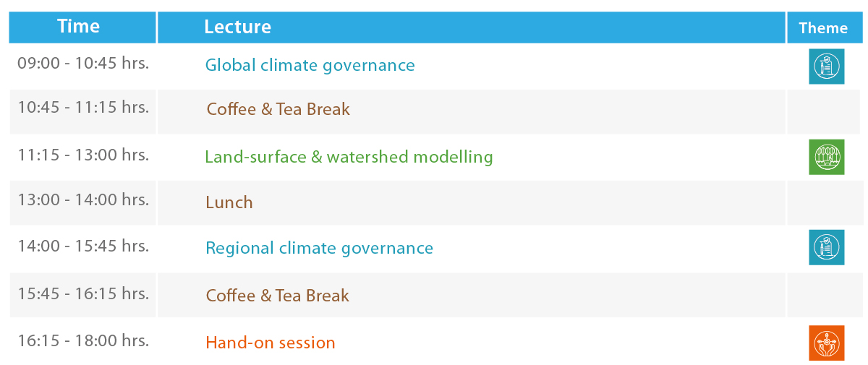Click the Lunch entry
The image size is (868, 365).
pos(229,202)
